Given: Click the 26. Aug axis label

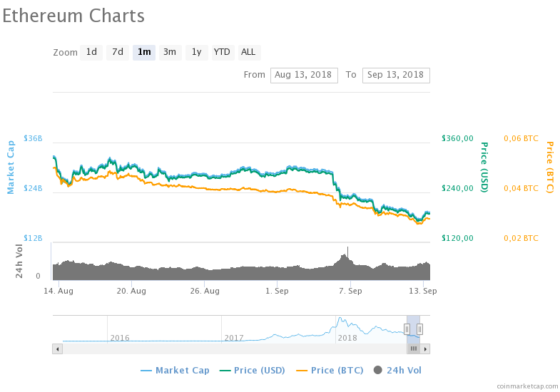Looking at the screenshot, I should click(205, 291).
